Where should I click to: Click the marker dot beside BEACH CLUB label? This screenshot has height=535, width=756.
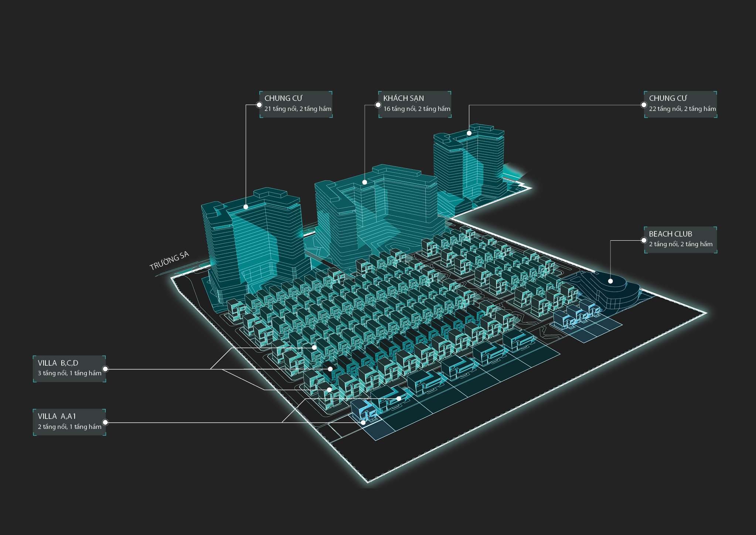[644, 240]
